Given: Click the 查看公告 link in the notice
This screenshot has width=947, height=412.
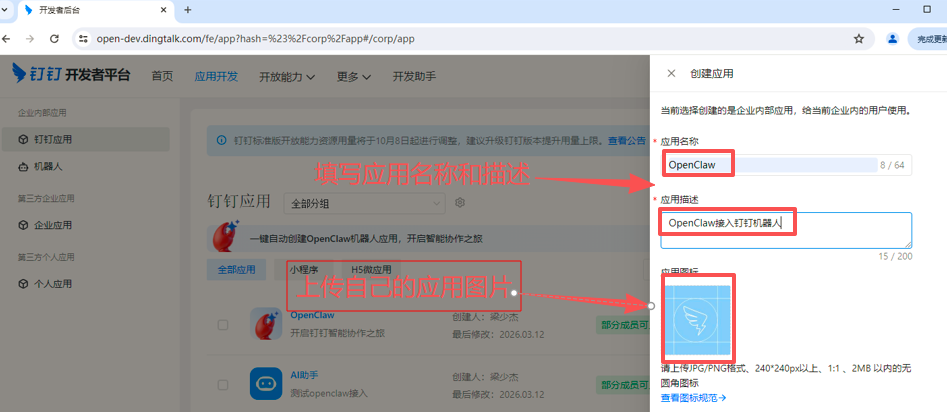Looking at the screenshot, I should [627, 140].
